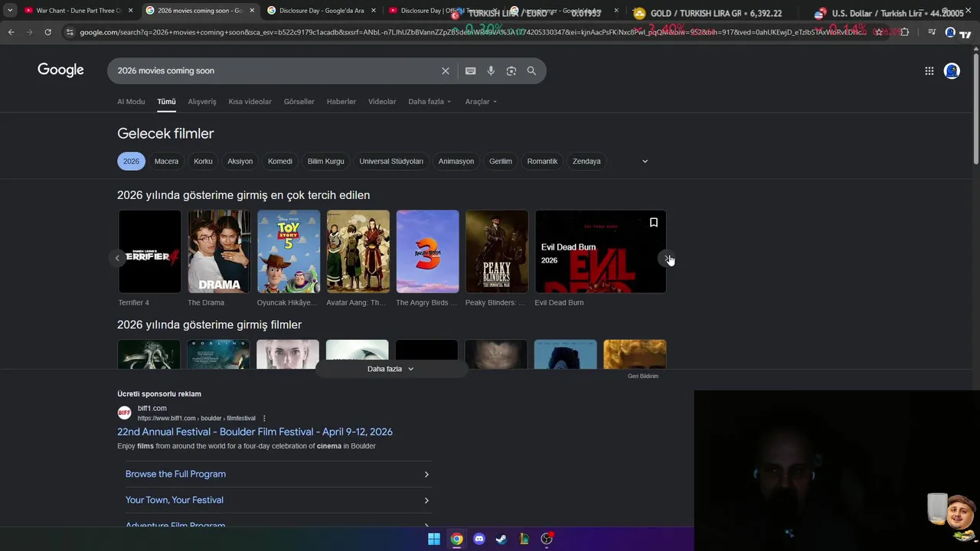This screenshot has height=551, width=980.
Task: Open the Peaky Blinders movie poster
Action: 497,252
